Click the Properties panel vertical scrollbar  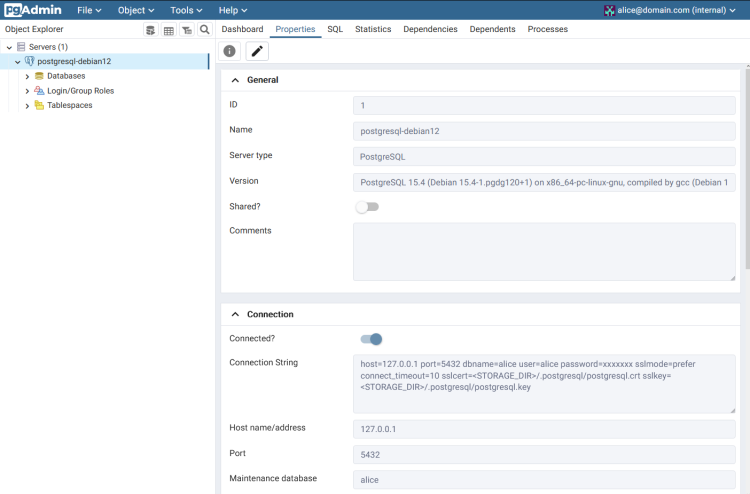pos(748,167)
